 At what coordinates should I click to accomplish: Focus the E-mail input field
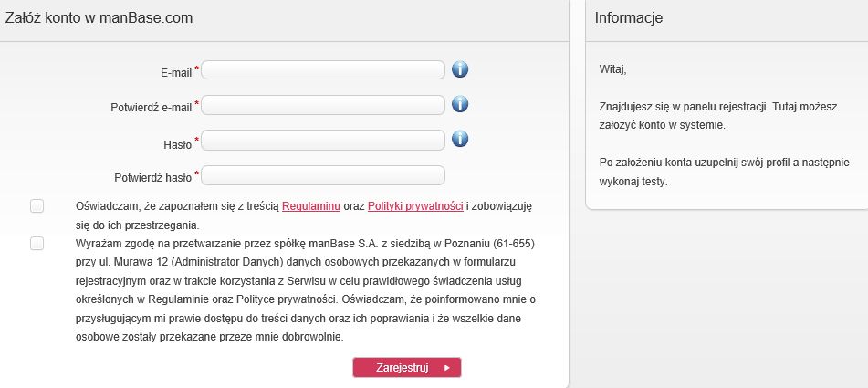(323, 69)
